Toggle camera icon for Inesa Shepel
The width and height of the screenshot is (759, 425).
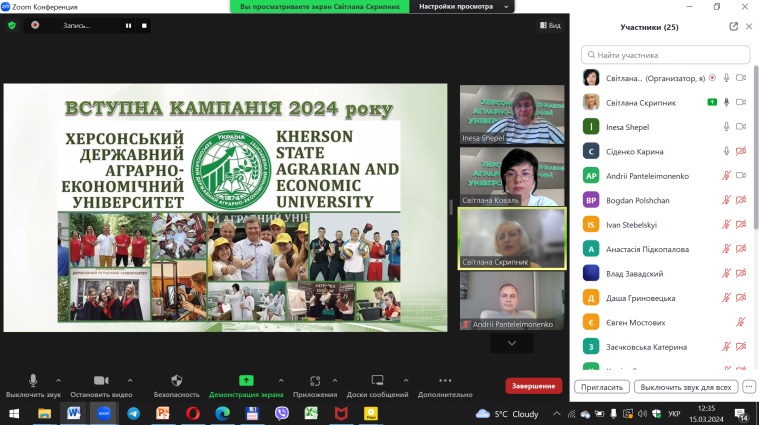pos(741,127)
